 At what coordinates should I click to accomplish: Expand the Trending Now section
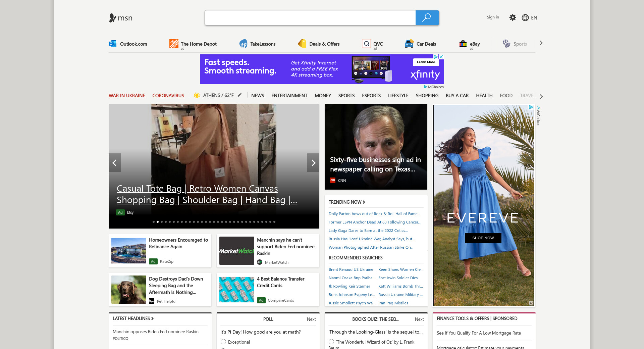tap(347, 202)
